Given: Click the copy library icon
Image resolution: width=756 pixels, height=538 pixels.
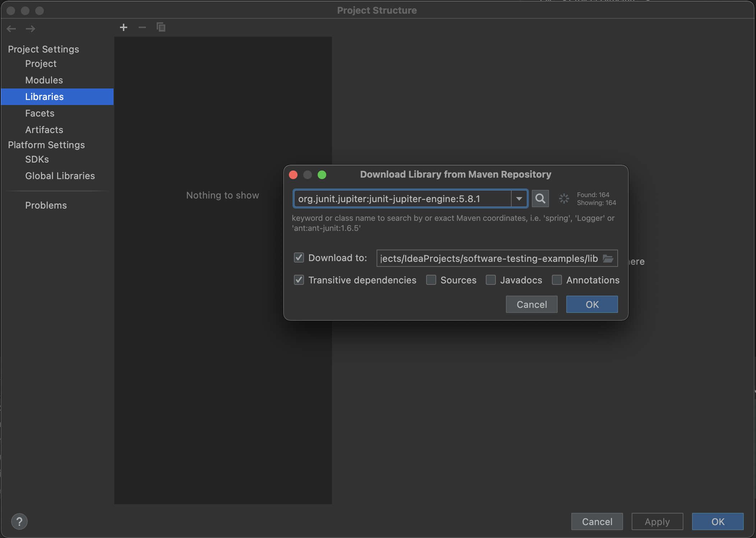Looking at the screenshot, I should coord(161,27).
